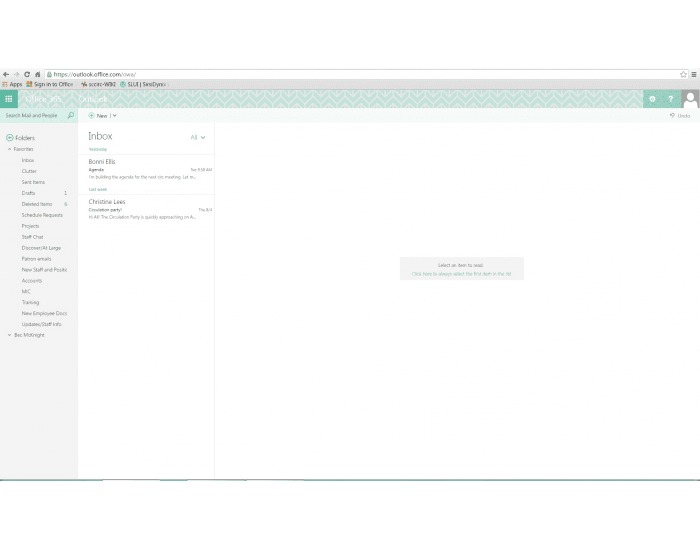700x550 pixels.
Task: Open Christine Lees Circulation party email
Action: coord(146,209)
